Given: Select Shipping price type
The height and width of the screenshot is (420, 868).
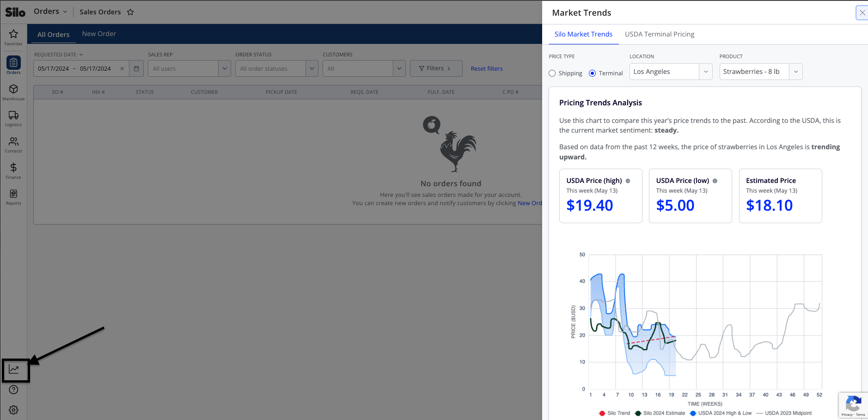Looking at the screenshot, I should point(552,73).
